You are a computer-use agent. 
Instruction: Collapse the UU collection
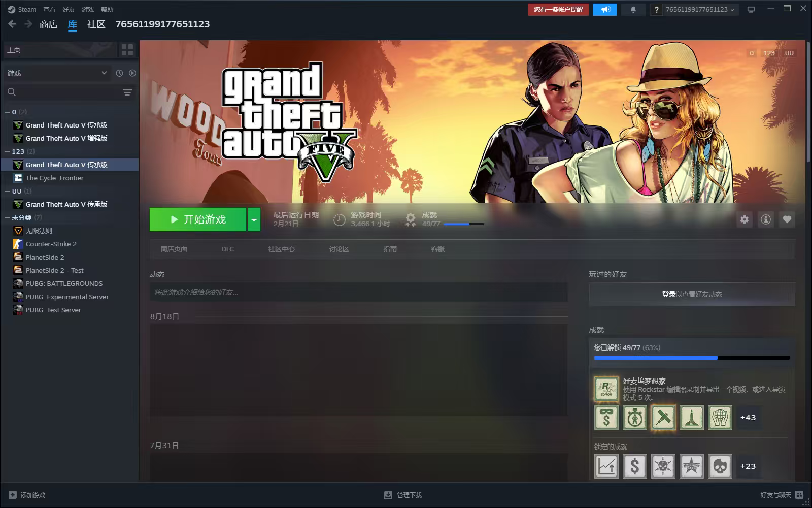[x=7, y=191]
